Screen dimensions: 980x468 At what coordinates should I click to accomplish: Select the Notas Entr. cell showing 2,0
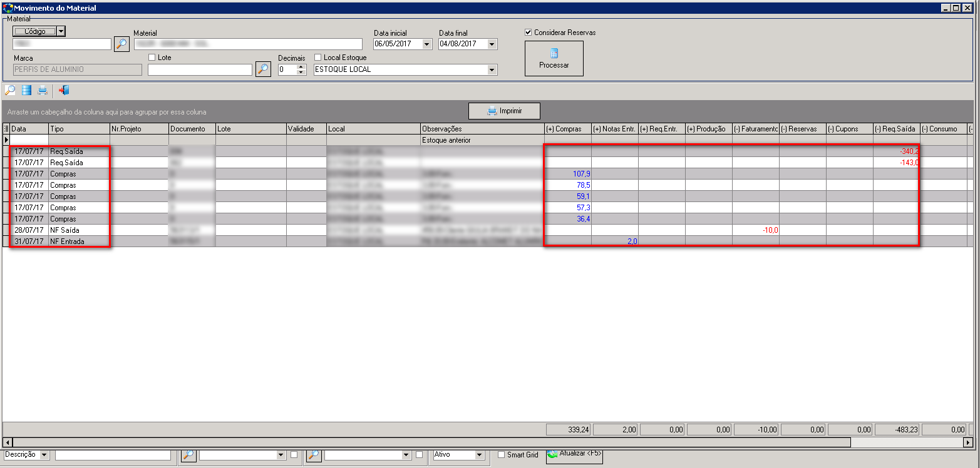click(614, 242)
